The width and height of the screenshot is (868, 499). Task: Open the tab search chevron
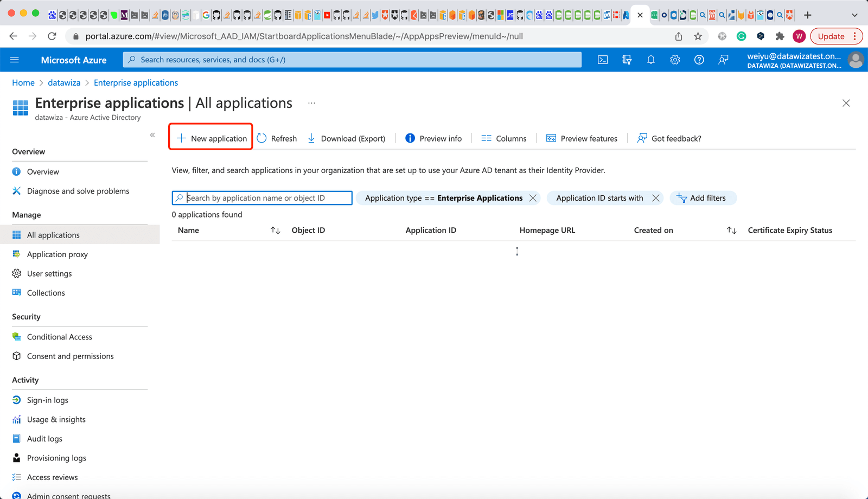coord(854,15)
